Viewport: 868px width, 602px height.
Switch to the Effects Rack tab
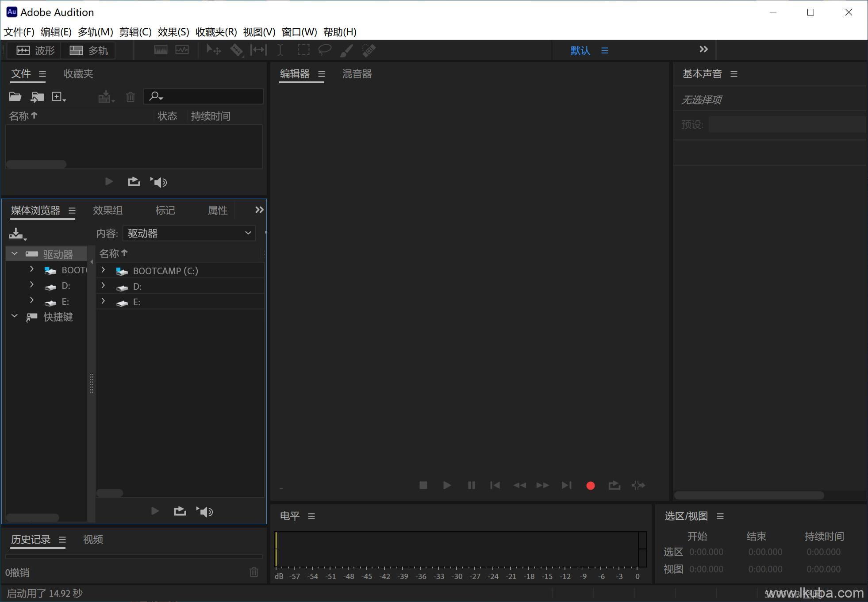point(108,211)
